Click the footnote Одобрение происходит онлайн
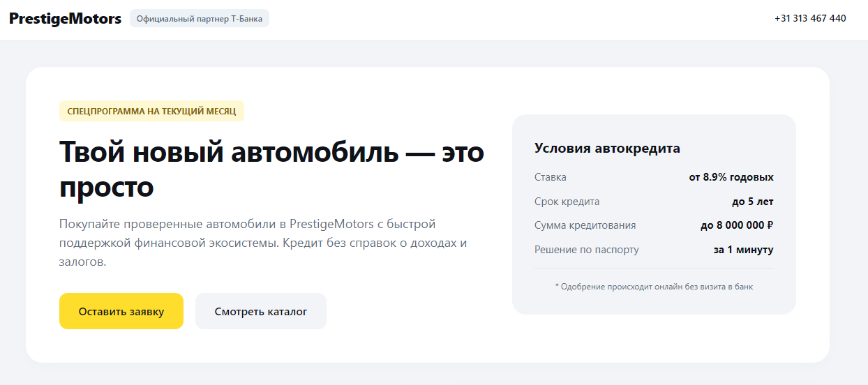Viewport: 868px width, 385px height. click(654, 287)
